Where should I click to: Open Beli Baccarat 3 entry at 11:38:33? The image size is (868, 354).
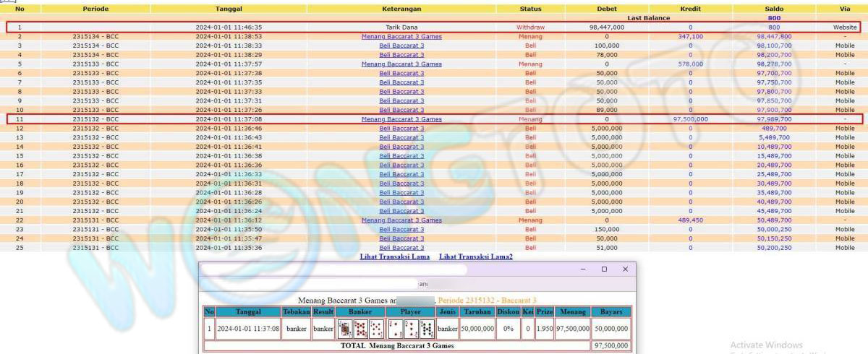(401, 46)
